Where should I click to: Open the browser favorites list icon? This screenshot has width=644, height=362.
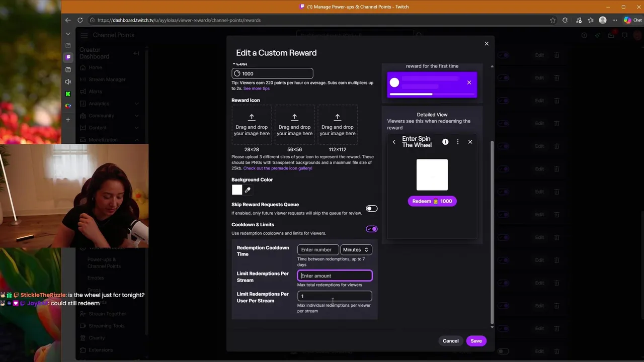click(591, 20)
